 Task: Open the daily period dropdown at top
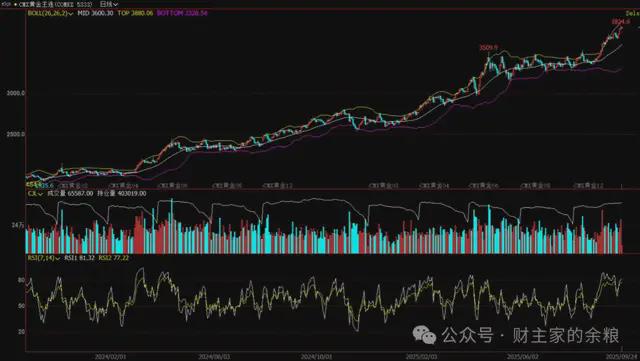[x=109, y=4]
